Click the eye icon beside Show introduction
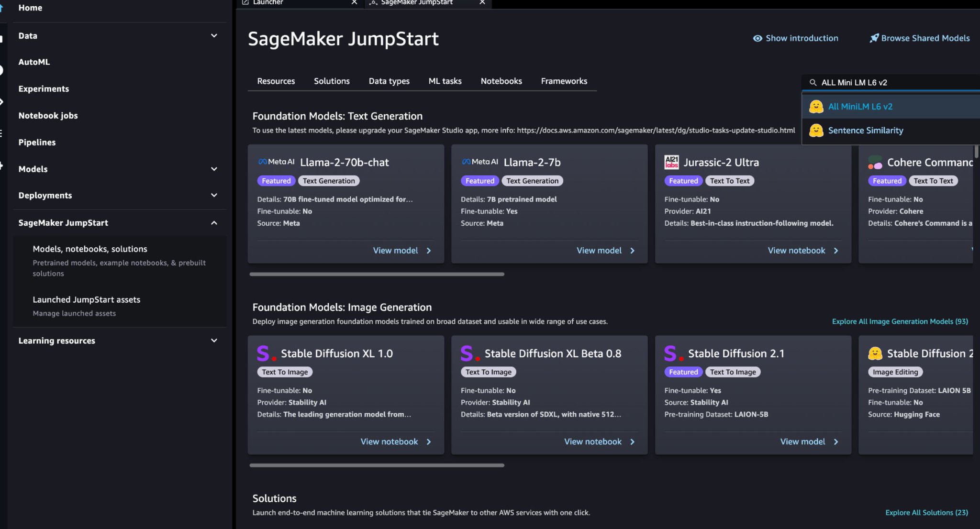 (757, 38)
